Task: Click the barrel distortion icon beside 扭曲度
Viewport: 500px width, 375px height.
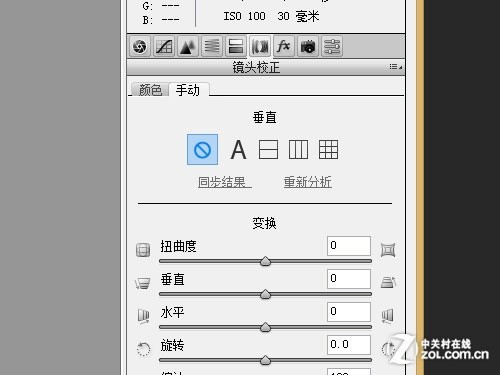Action: tap(143, 250)
